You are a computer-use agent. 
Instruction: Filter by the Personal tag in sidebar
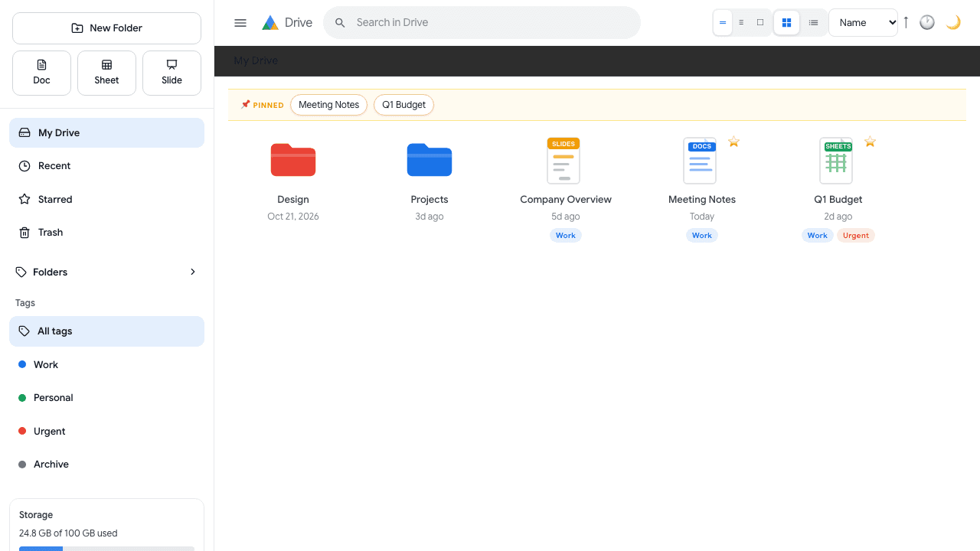pyautogui.click(x=106, y=398)
